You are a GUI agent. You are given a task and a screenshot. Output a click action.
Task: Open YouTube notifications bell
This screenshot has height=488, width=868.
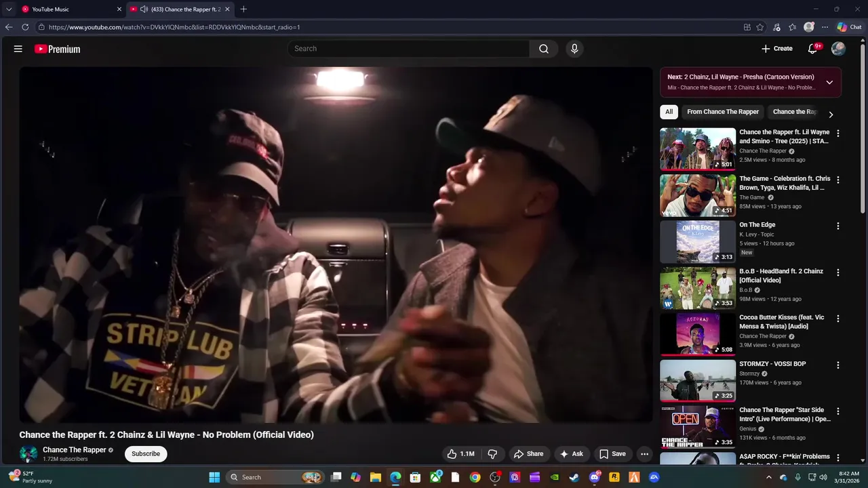click(812, 49)
